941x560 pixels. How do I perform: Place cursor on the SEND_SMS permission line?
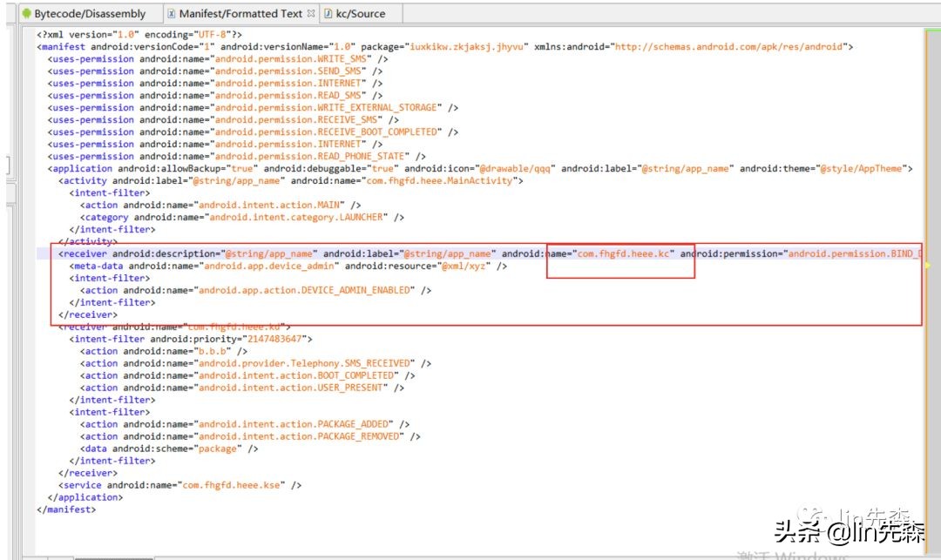coord(288,71)
